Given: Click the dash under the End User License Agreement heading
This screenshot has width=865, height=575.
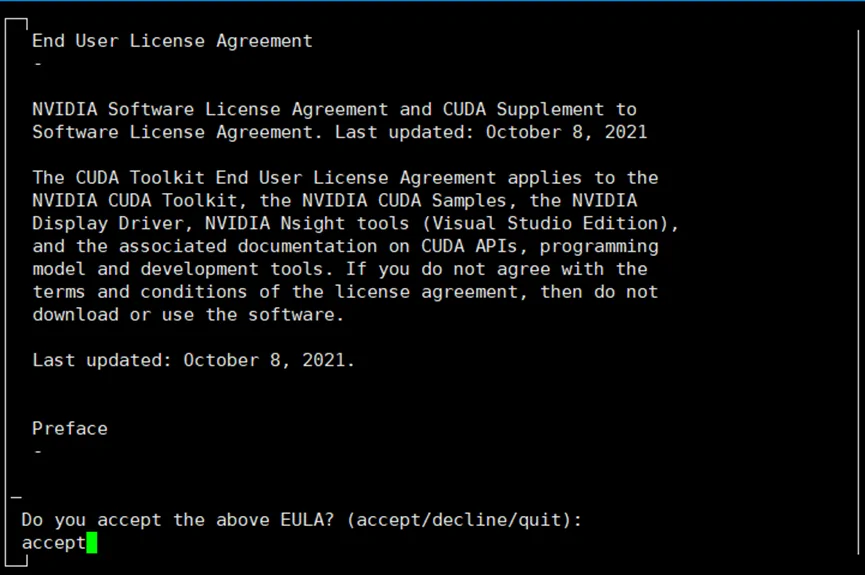Looking at the screenshot, I should click(38, 64).
